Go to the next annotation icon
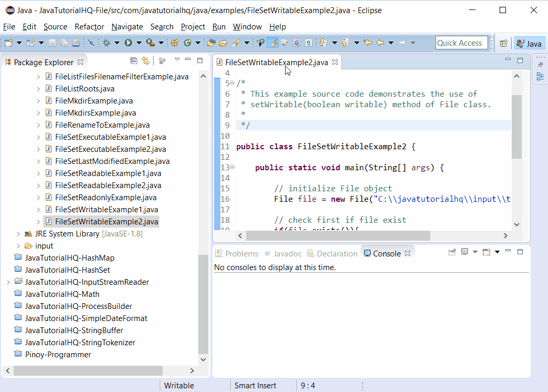548x392 pixels. 323,43
